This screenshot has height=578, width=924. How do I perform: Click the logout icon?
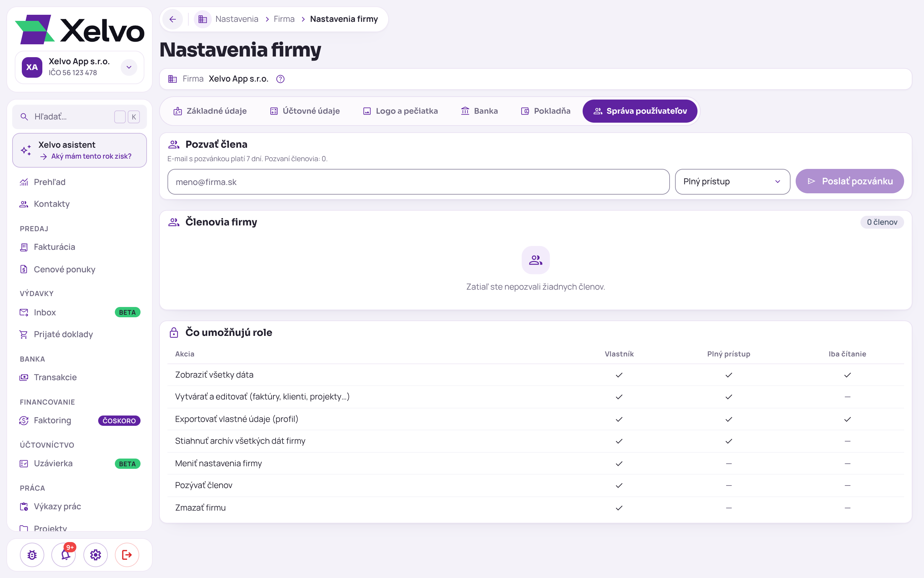(127, 555)
